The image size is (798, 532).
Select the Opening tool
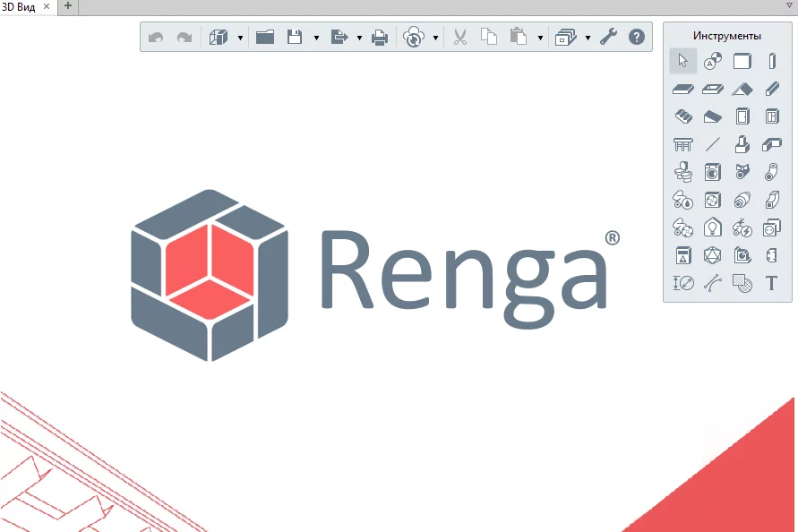tap(713, 89)
